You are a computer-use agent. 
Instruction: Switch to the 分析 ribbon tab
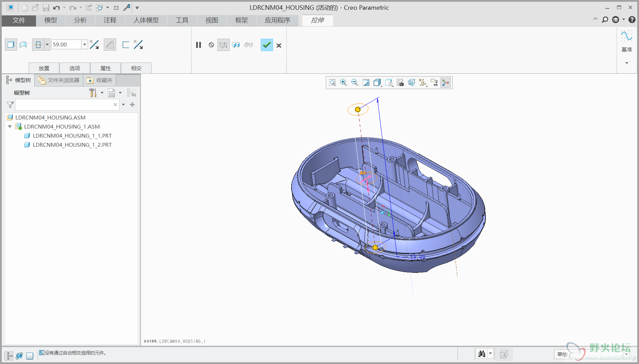pos(80,20)
